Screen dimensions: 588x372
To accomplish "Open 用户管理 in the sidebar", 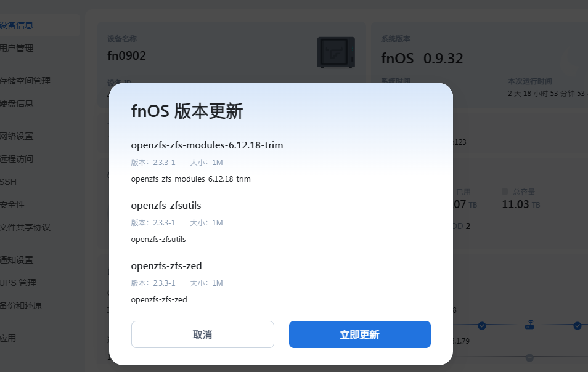I will [x=17, y=48].
